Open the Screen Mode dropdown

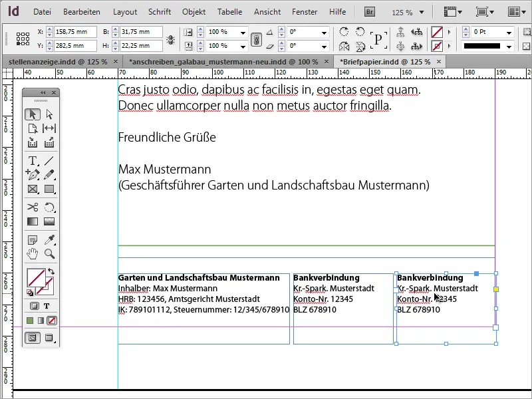[x=485, y=12]
